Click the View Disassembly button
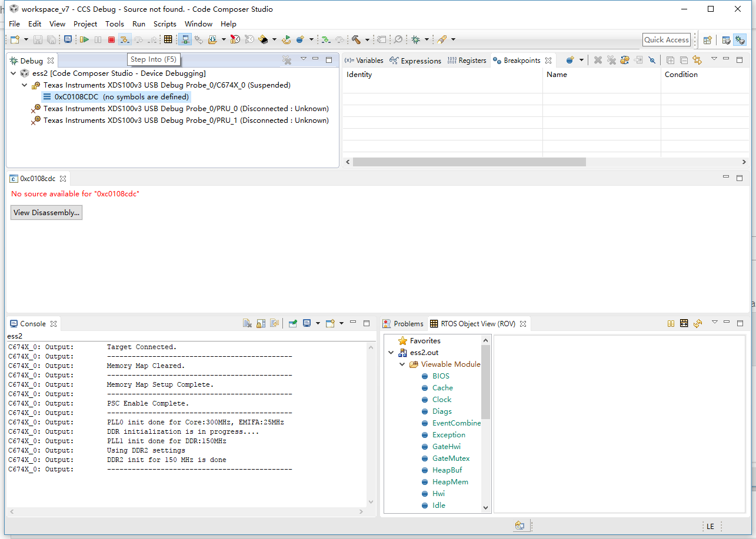 click(46, 213)
